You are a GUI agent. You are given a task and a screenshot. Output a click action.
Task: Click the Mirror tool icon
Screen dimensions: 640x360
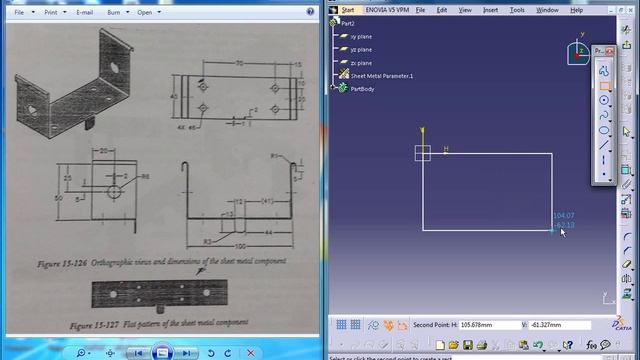tap(627, 278)
